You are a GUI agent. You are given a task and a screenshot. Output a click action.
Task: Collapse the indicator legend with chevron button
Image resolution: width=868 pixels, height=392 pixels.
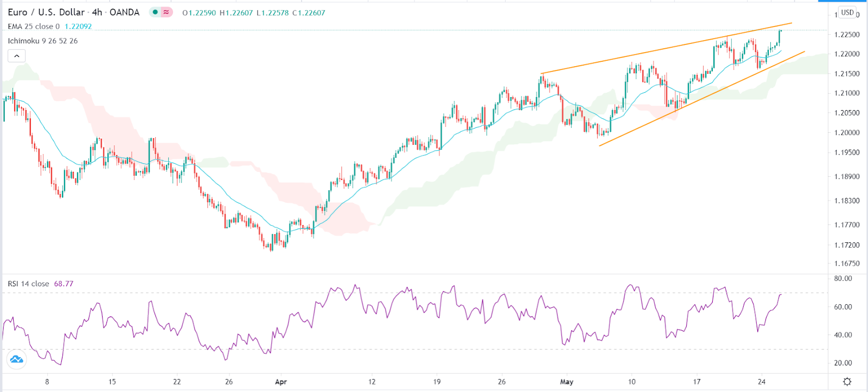16,56
